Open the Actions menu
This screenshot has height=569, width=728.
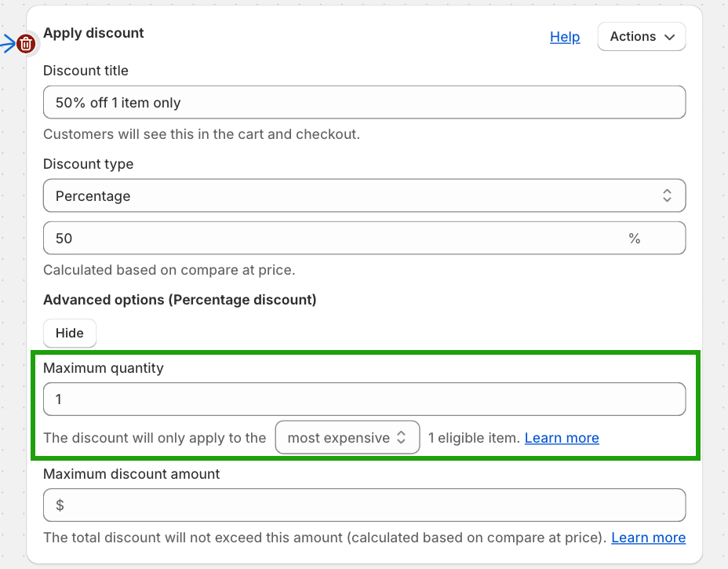click(x=641, y=36)
